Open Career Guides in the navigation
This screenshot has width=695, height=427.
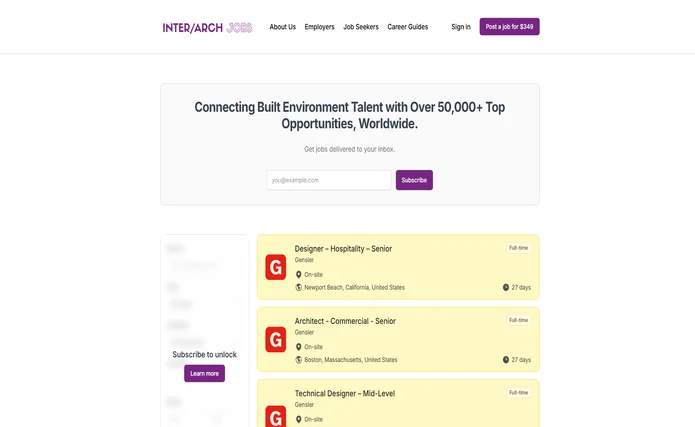coord(407,27)
